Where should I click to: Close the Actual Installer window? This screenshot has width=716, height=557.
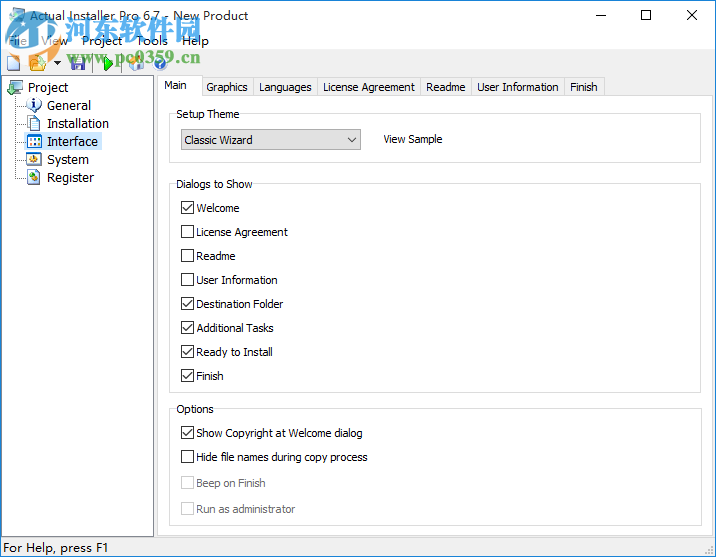[x=691, y=16]
